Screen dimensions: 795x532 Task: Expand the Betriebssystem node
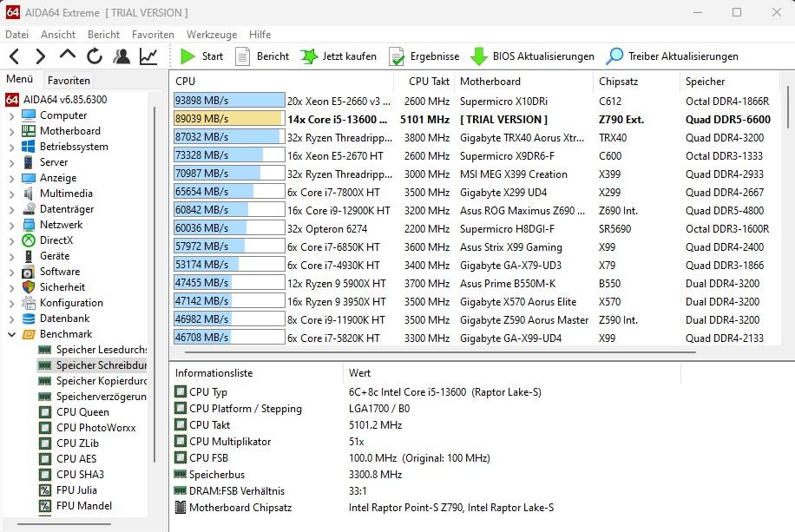tap(11, 148)
